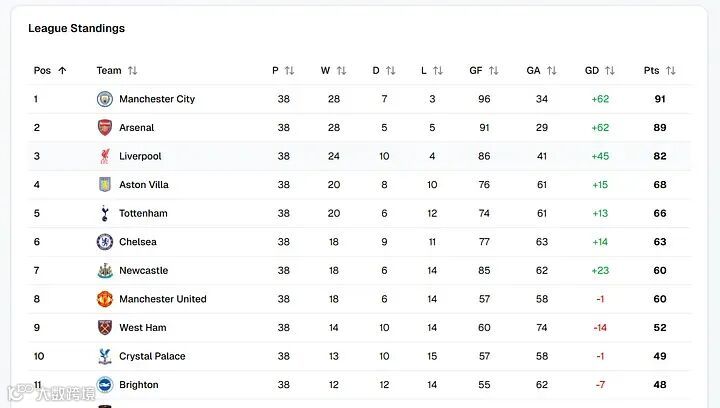The image size is (720, 408).
Task: Click the West Ham club crest
Action: click(x=105, y=327)
